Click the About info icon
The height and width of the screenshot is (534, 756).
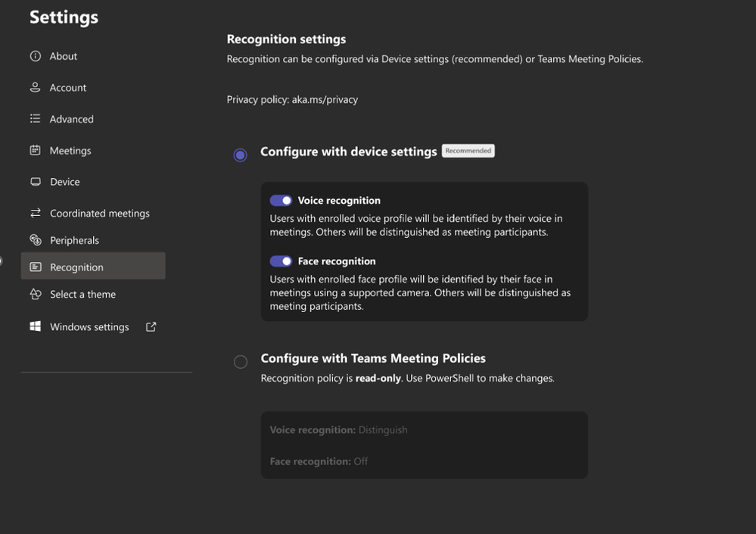35,55
